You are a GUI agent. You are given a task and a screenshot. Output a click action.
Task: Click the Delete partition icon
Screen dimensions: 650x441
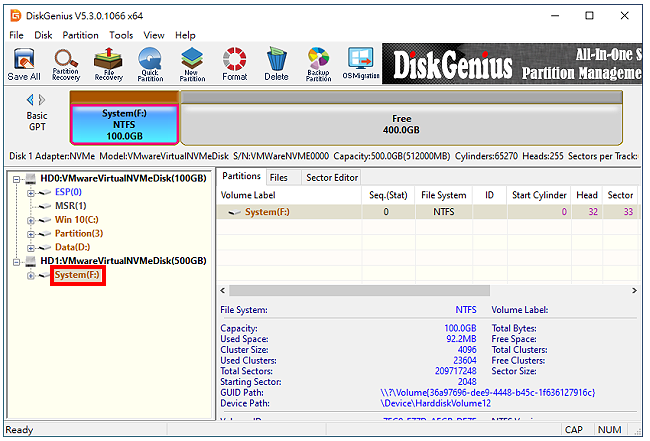click(276, 64)
